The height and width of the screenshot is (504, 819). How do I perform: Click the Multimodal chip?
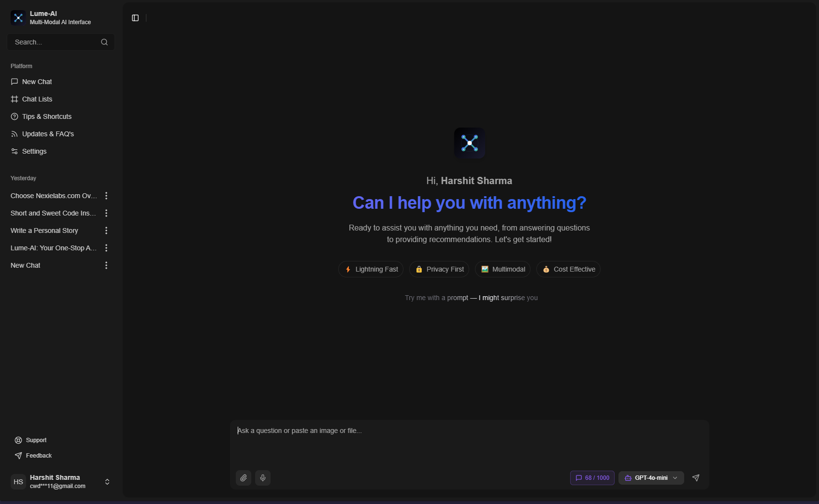503,269
